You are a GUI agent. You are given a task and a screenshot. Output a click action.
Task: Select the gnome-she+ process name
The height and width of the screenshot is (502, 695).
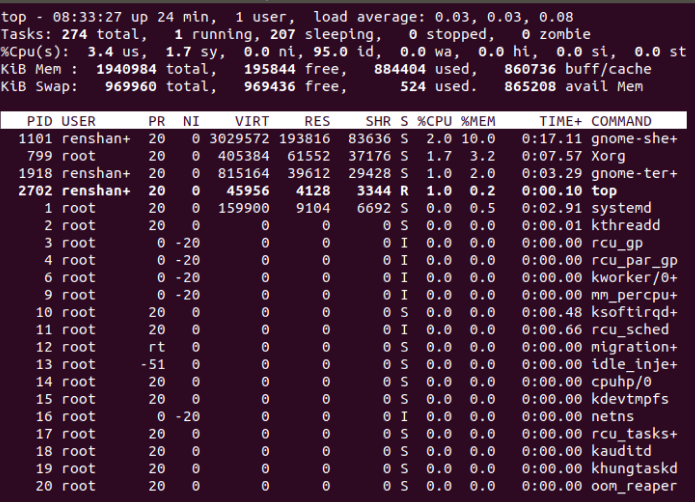pyautogui.click(x=634, y=139)
